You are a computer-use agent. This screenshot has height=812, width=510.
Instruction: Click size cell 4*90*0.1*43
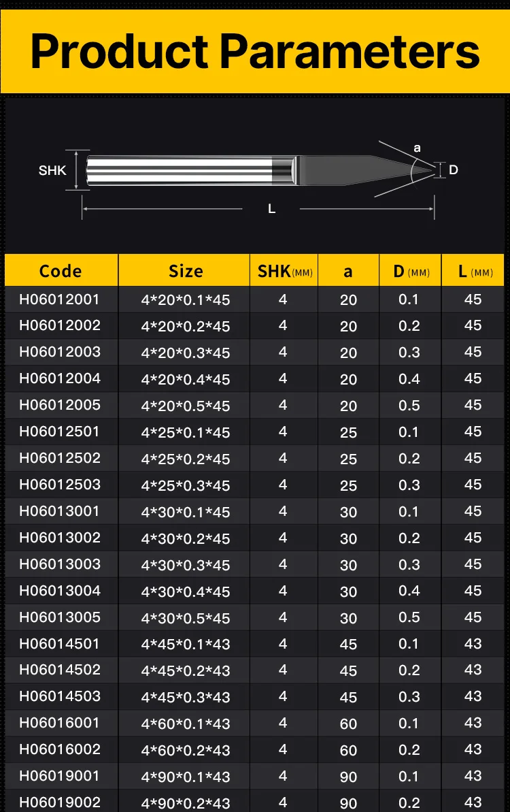coord(186,777)
